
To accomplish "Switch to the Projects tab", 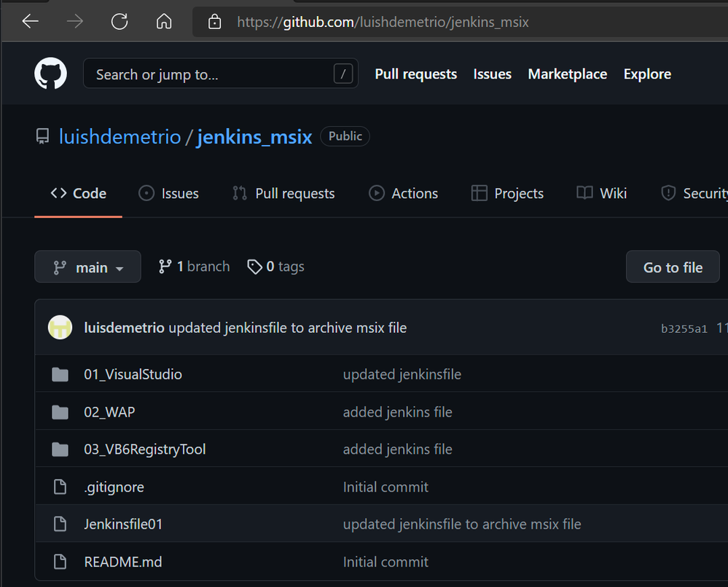I will [x=507, y=193].
